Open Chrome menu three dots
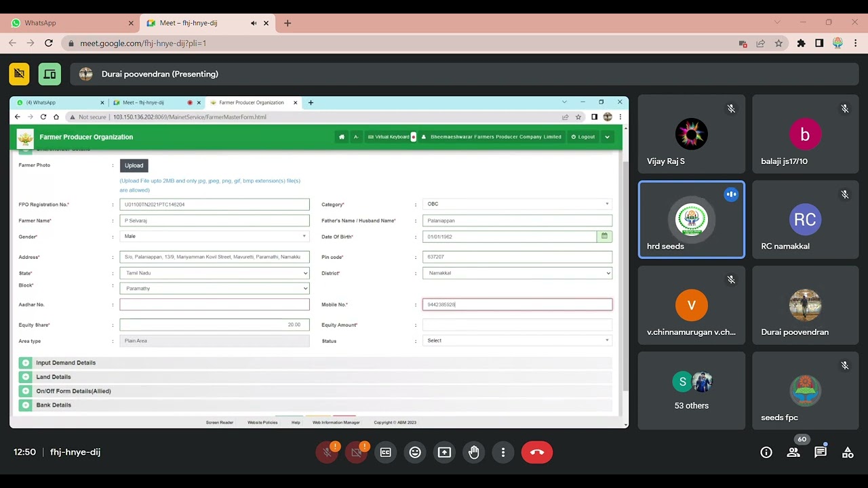 (855, 43)
